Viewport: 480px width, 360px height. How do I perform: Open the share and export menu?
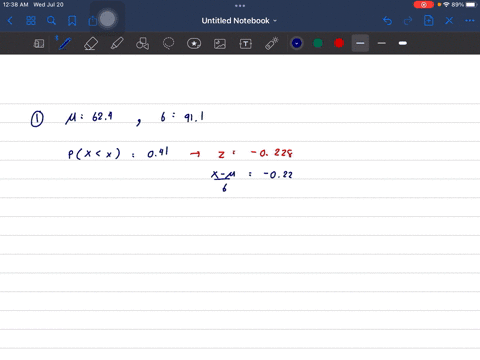coord(93,21)
